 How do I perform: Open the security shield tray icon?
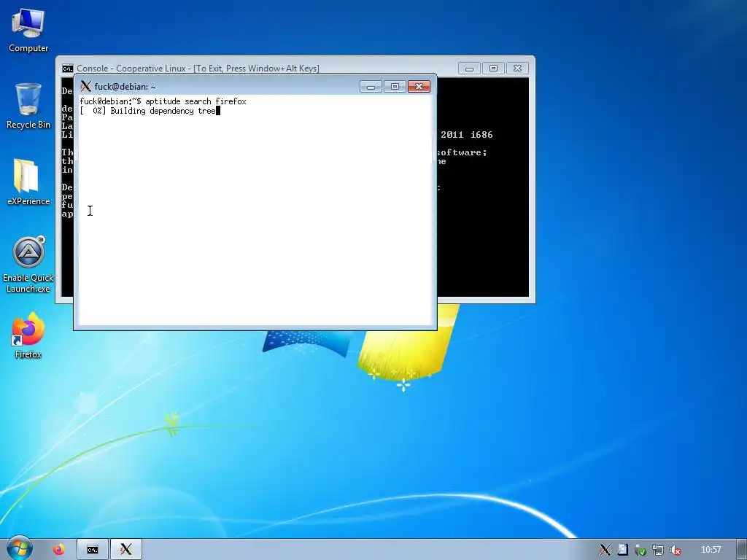(640, 550)
